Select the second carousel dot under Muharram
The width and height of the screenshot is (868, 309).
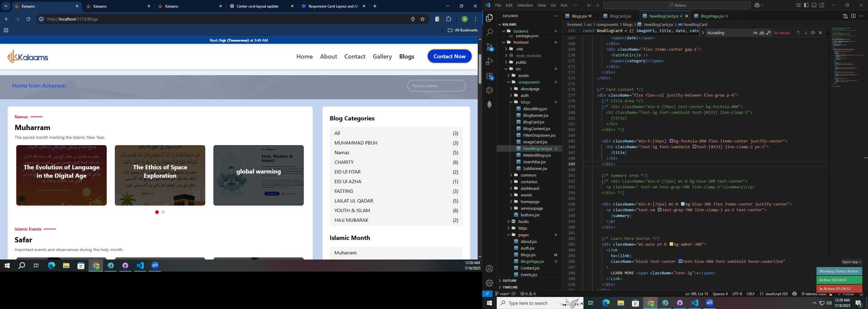pyautogui.click(x=163, y=212)
